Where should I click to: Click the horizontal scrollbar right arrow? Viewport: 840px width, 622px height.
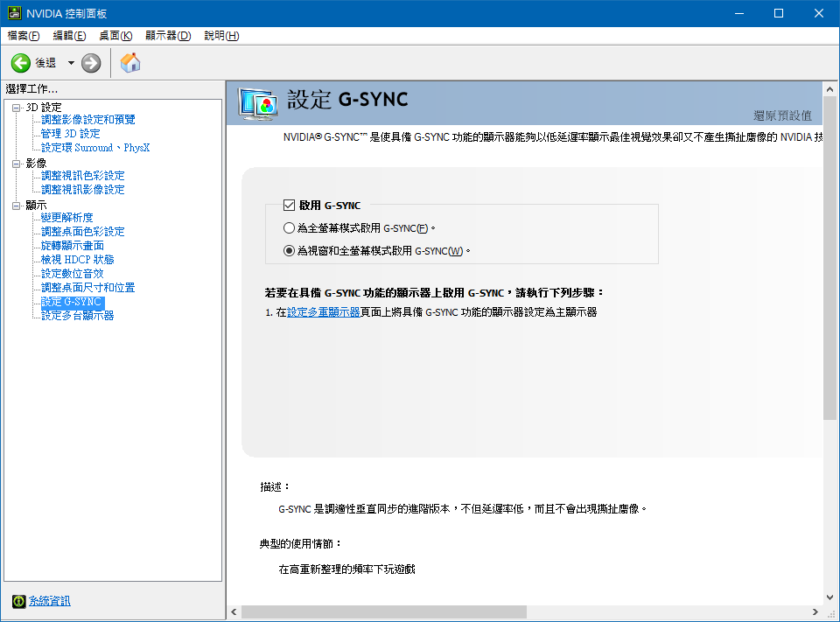[x=815, y=612]
